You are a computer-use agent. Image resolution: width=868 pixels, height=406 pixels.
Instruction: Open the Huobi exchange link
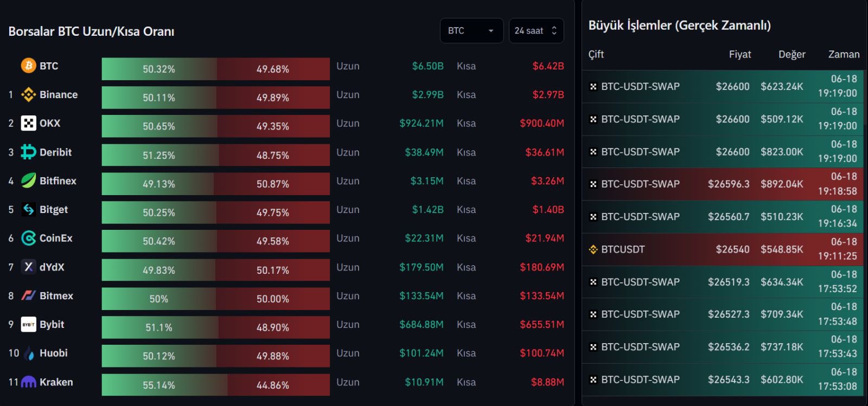click(53, 353)
